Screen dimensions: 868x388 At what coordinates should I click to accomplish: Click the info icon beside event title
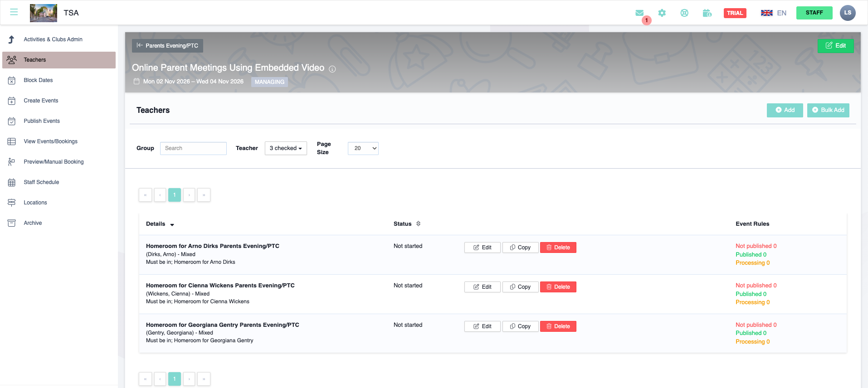(332, 69)
